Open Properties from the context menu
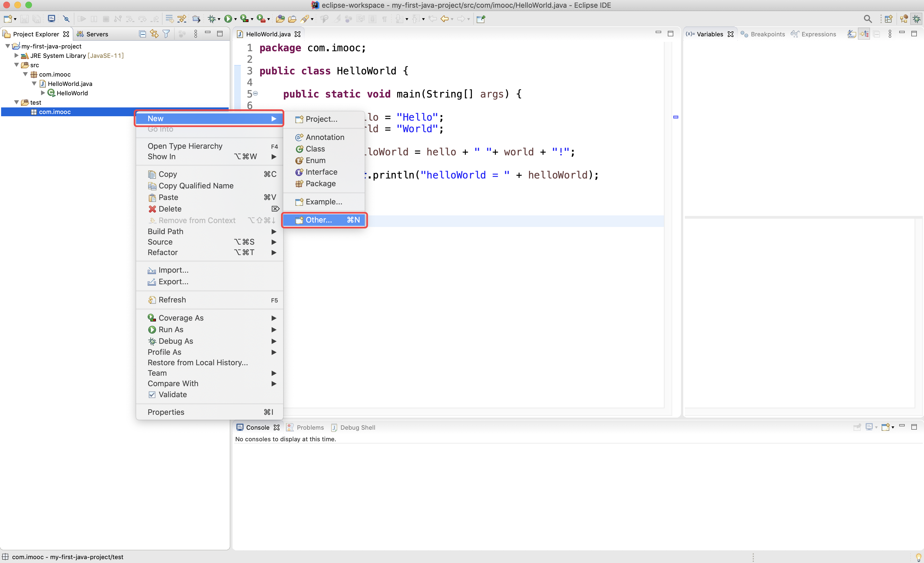 click(209, 412)
